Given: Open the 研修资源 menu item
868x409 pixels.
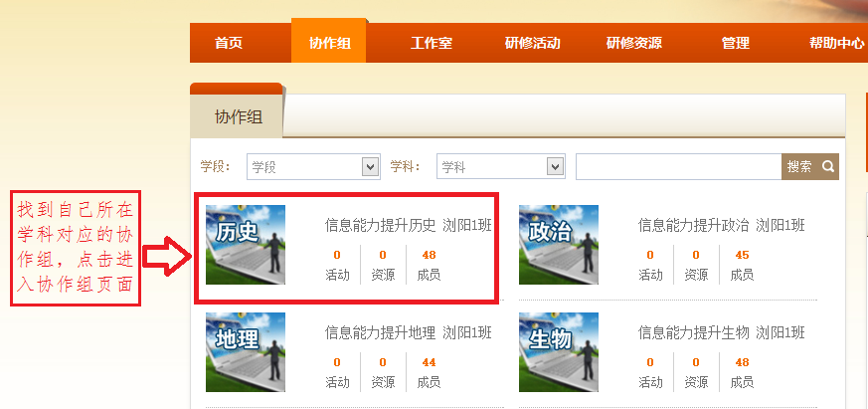Looking at the screenshot, I should click(634, 43).
